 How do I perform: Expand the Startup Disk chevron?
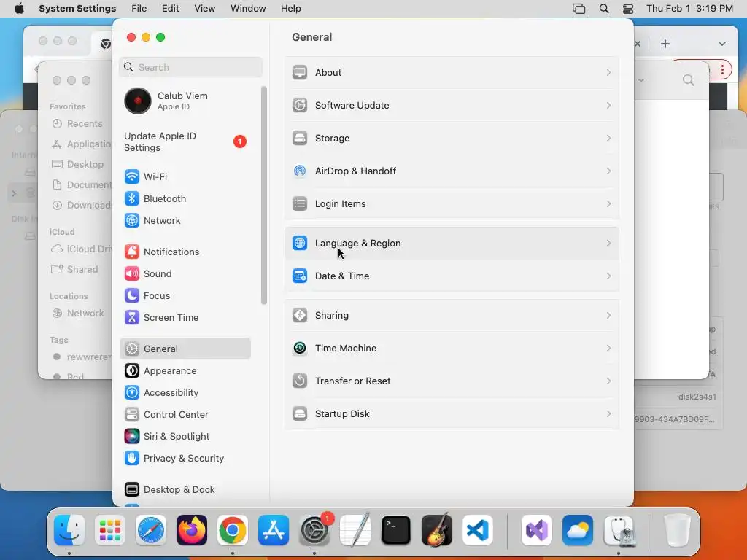click(x=608, y=414)
